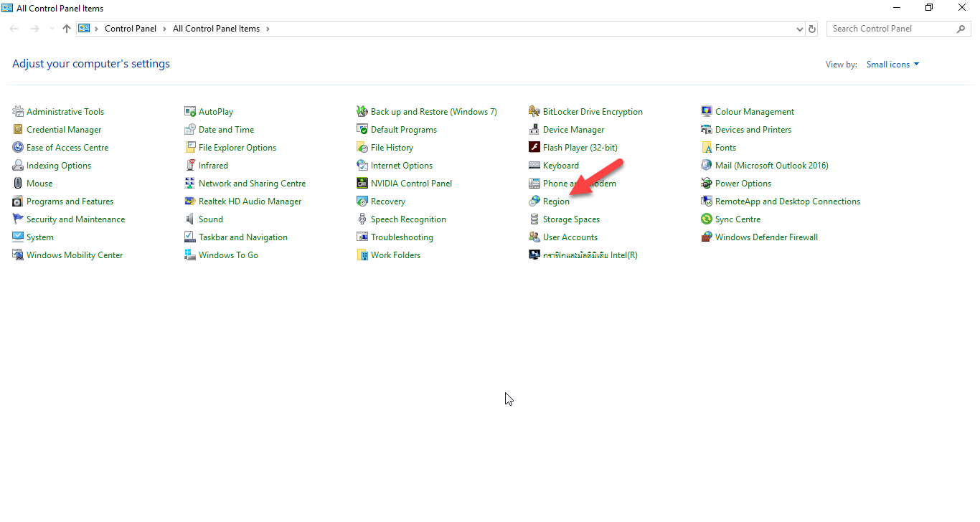Screen dimensions: 980x522
Task: Click the address bar folder icon
Action: [84, 29]
